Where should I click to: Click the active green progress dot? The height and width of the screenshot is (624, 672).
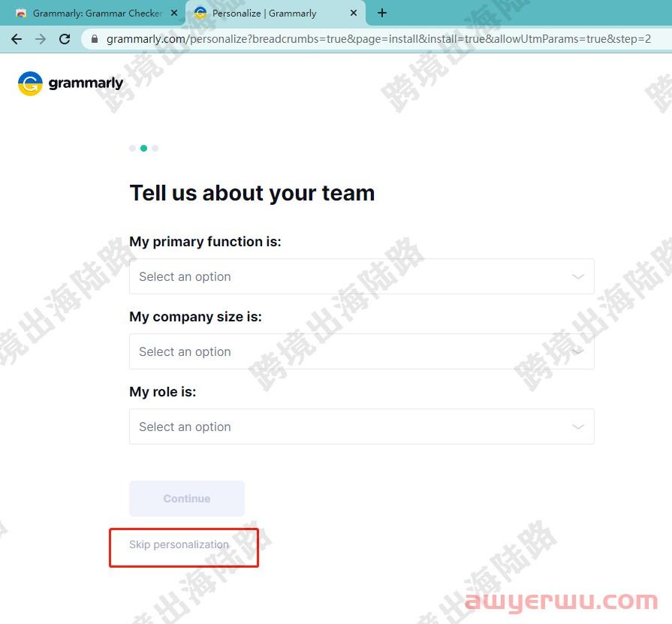pyautogui.click(x=144, y=148)
